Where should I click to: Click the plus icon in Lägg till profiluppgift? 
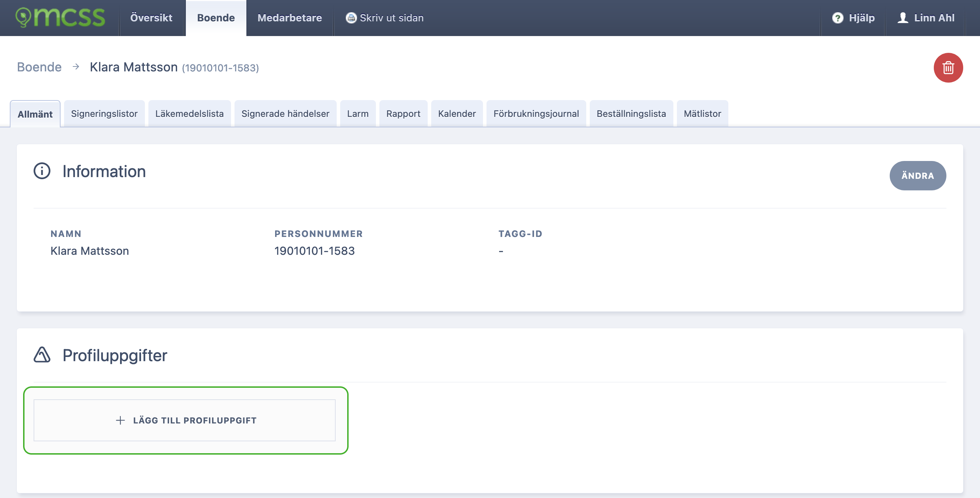pyautogui.click(x=120, y=420)
